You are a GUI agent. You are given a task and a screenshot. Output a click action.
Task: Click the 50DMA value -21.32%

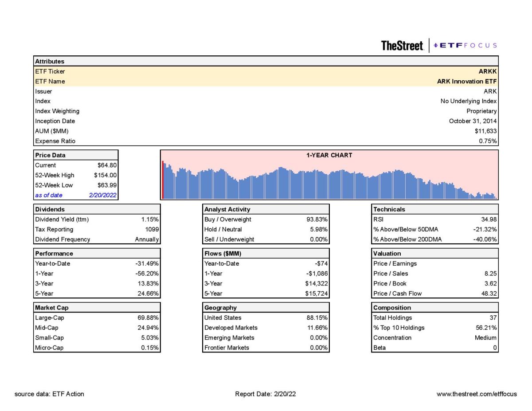pos(485,229)
